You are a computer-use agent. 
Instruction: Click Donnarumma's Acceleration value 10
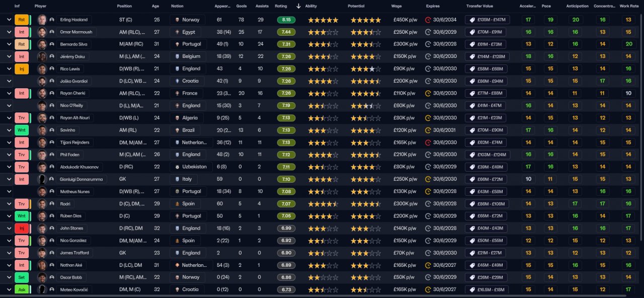[x=528, y=179]
